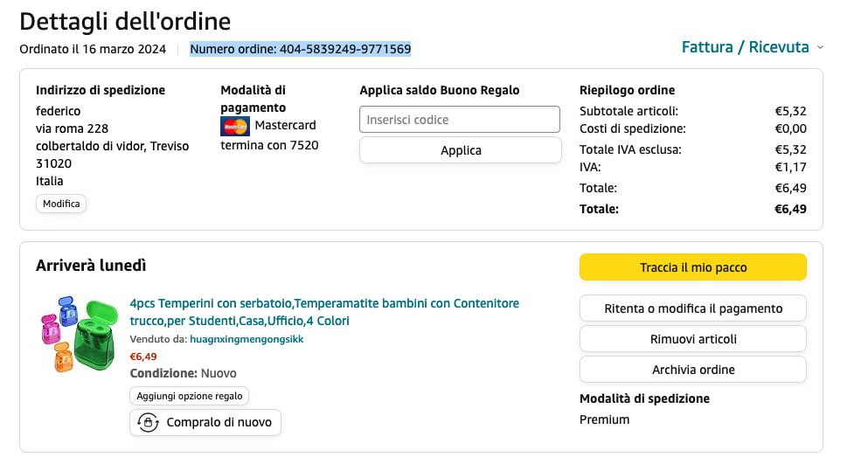Image resolution: width=868 pixels, height=464 pixels.
Task: Click the gift card code input field
Action: click(460, 120)
